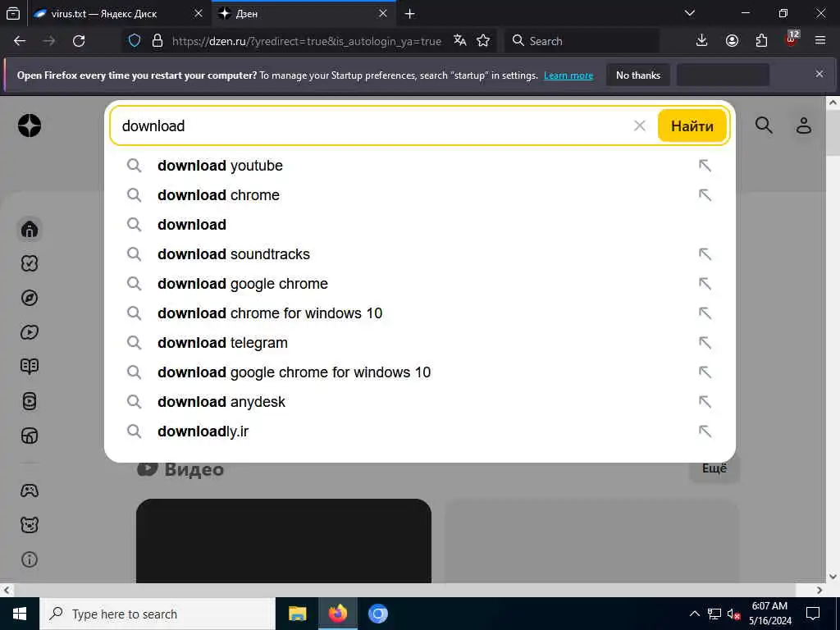Clear the search query with X
Image resolution: width=840 pixels, height=630 pixels.
pos(640,126)
